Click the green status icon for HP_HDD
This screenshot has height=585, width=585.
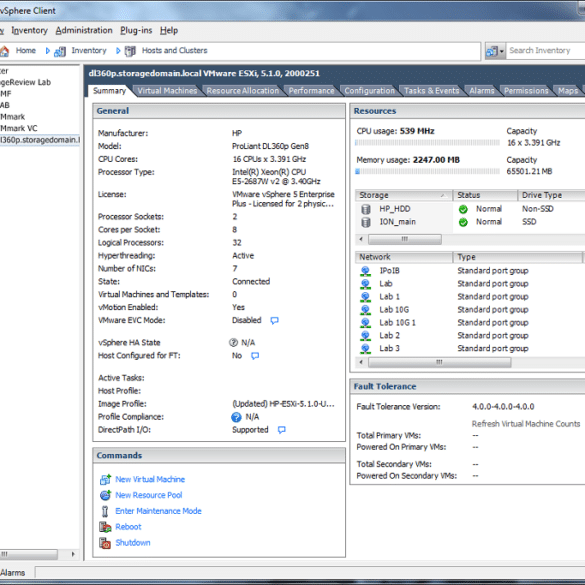(x=463, y=209)
